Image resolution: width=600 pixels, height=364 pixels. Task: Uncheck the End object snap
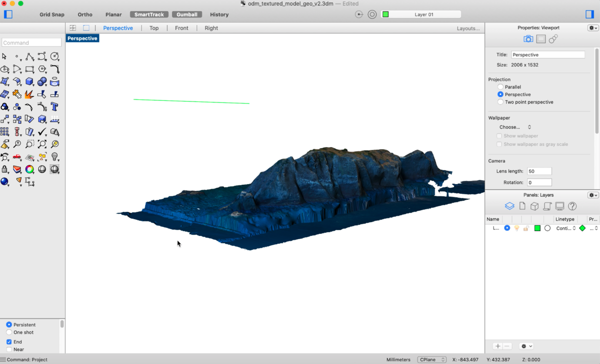(x=9, y=342)
